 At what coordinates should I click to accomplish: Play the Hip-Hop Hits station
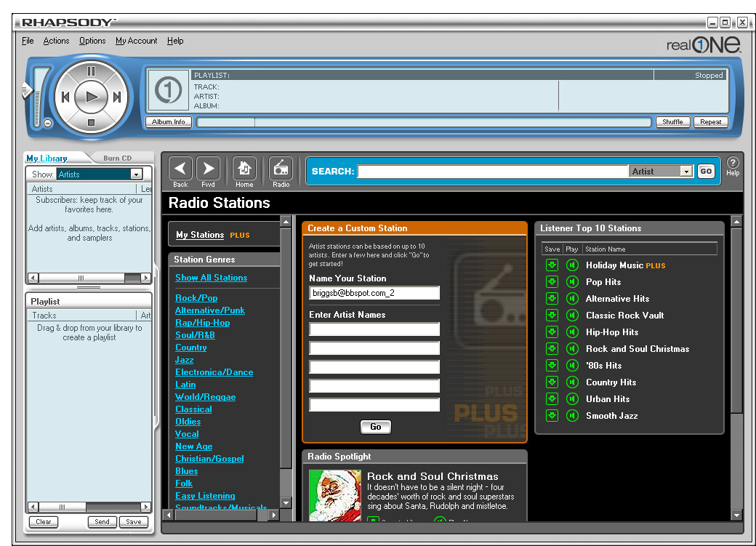pos(572,332)
